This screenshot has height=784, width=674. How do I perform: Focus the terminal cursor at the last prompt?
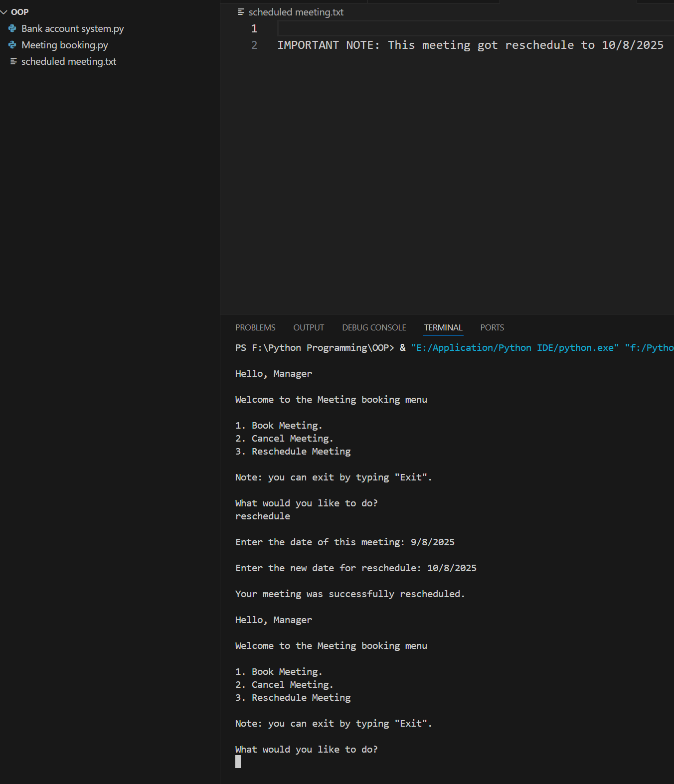pos(238,762)
